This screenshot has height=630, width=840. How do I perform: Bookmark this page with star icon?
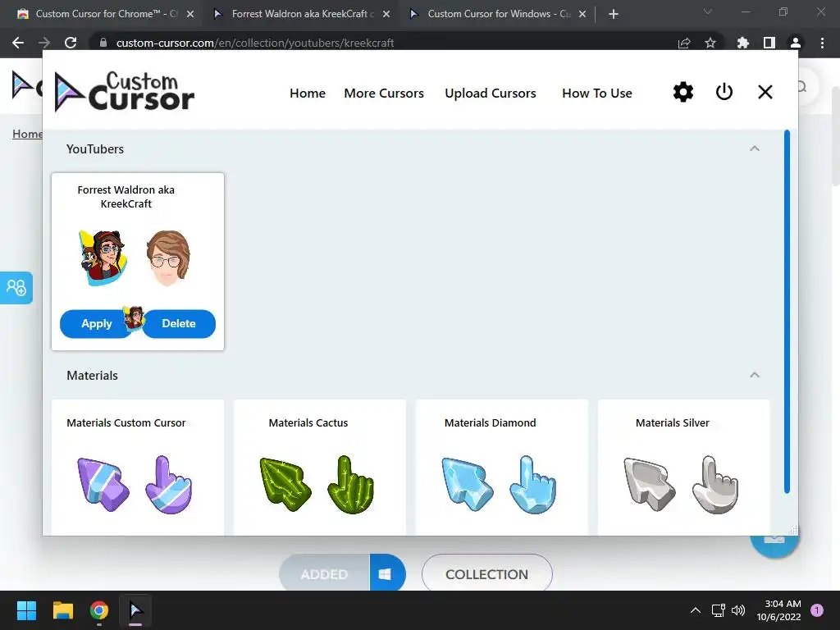coord(710,43)
